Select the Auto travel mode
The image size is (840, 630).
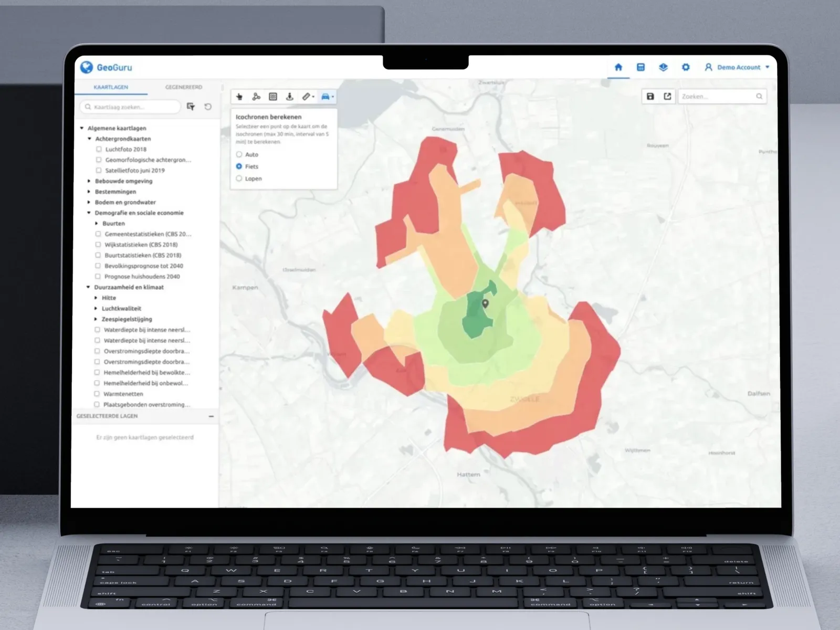(x=239, y=154)
